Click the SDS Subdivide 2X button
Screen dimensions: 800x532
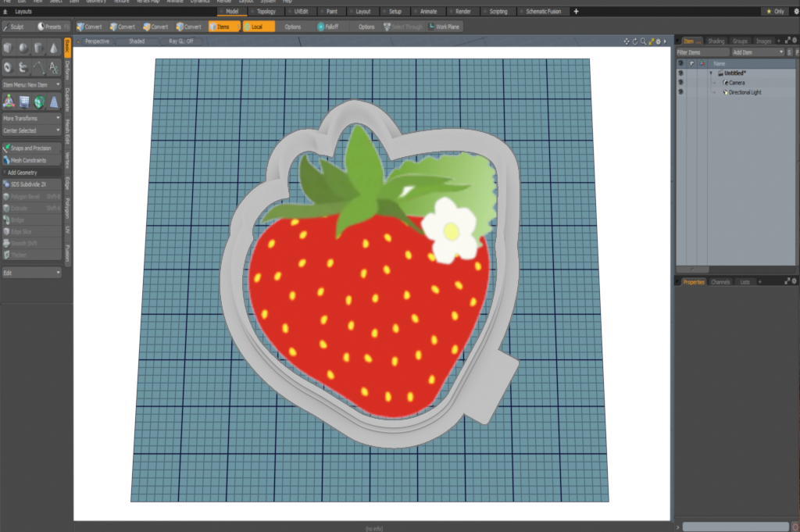coord(31,184)
